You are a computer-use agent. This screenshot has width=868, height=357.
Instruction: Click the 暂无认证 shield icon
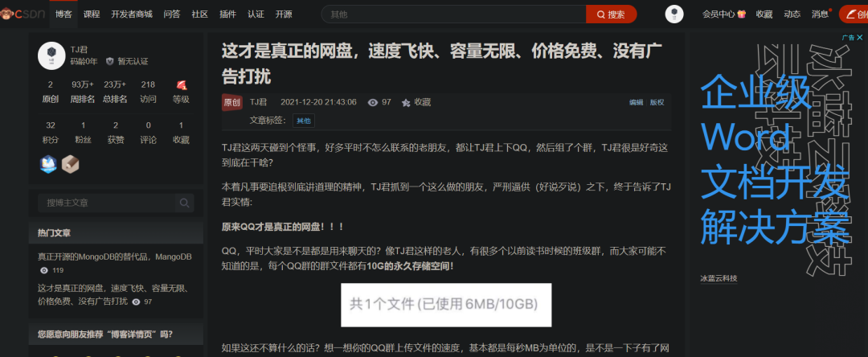pyautogui.click(x=109, y=61)
